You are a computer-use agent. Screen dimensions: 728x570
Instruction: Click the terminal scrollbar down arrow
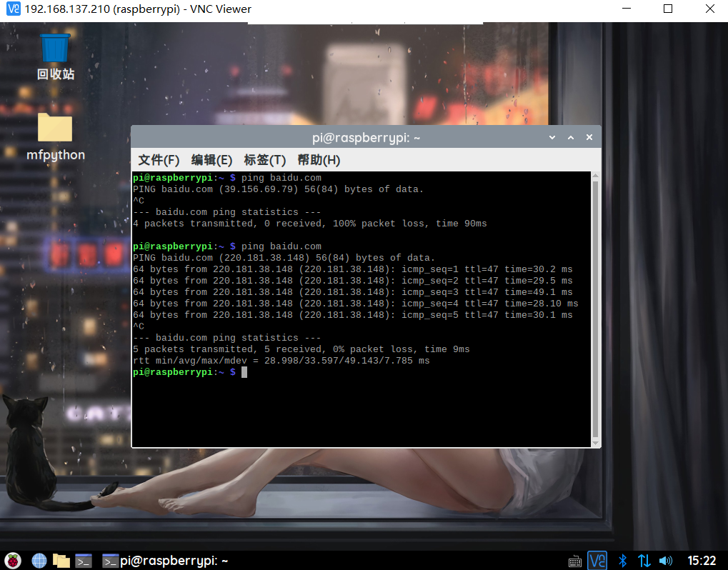pos(596,444)
